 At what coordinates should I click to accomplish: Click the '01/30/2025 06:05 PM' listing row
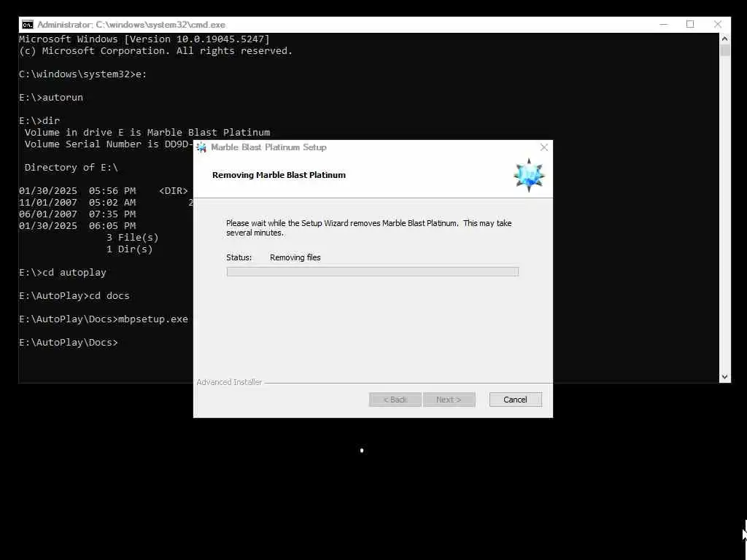tap(77, 226)
